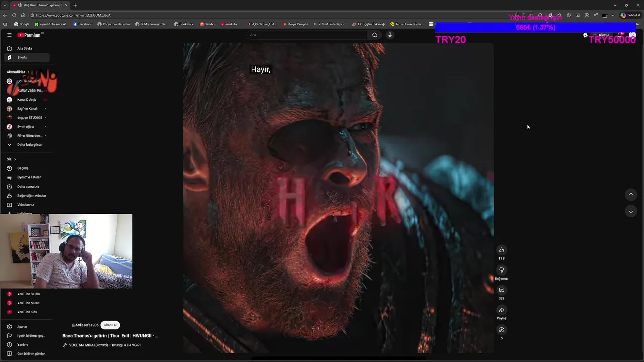This screenshot has width=644, height=362.
Task: Click the Oluştur create button
Action: [601, 35]
